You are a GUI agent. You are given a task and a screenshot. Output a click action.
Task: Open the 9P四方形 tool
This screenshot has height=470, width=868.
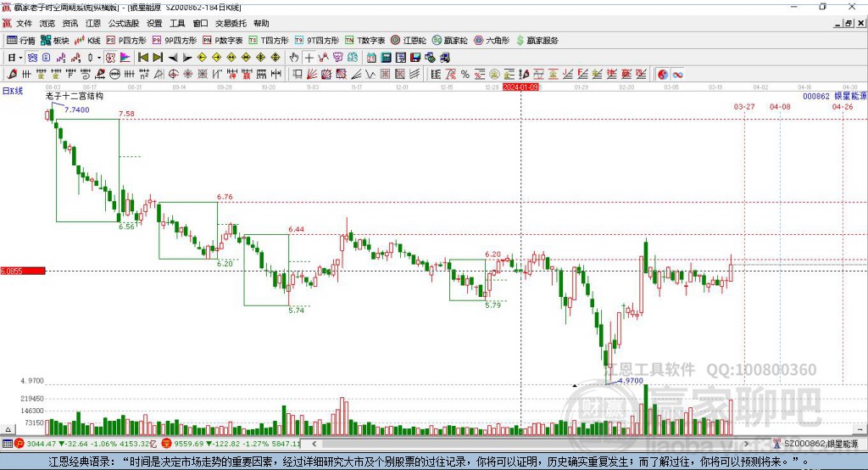[x=175, y=41]
